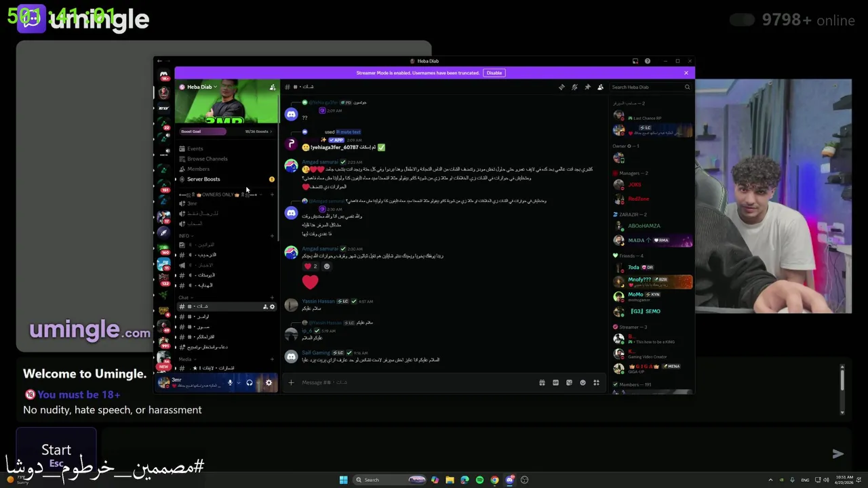Send a gift icon in message bar
Screen dimensions: 868x488
pyautogui.click(x=542, y=382)
